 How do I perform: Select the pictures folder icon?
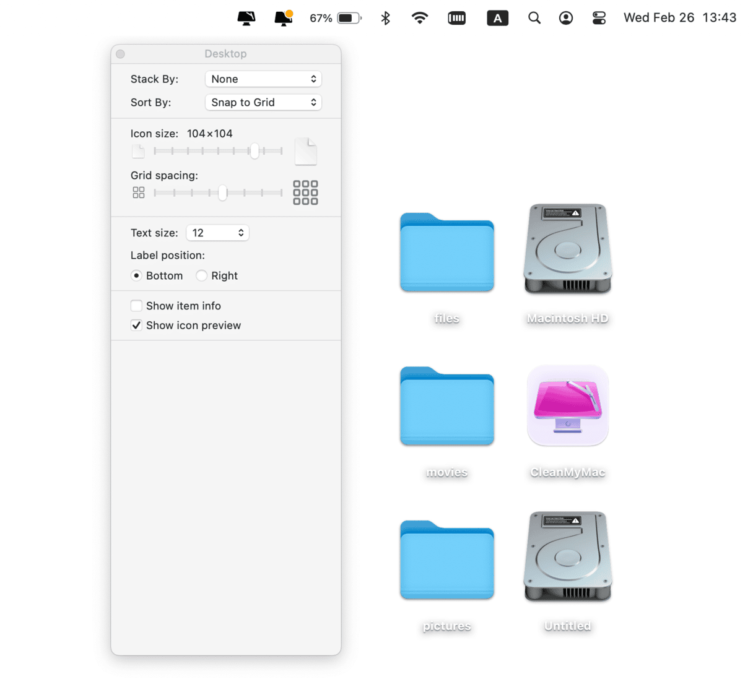point(446,560)
